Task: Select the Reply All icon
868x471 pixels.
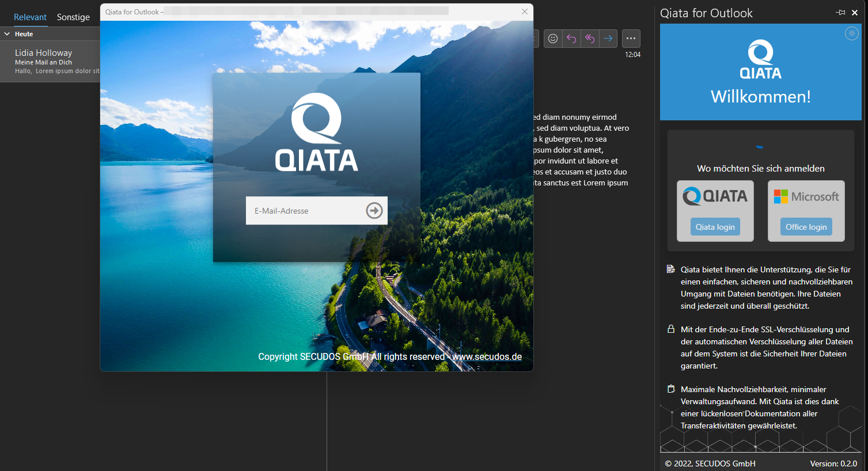Action: (x=590, y=39)
